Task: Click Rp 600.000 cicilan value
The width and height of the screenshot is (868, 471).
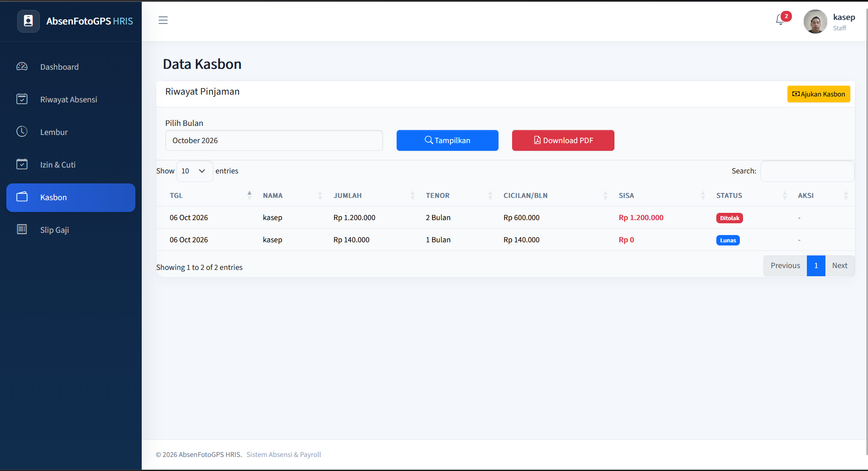Action: pyautogui.click(x=522, y=217)
